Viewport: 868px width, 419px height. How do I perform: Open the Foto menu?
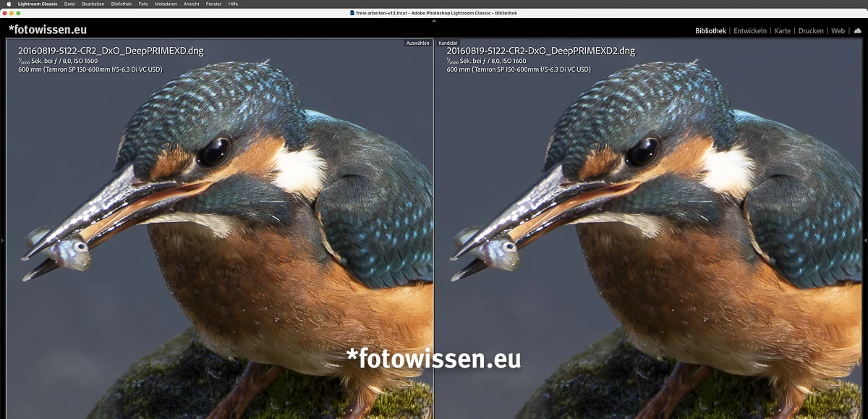tap(143, 4)
